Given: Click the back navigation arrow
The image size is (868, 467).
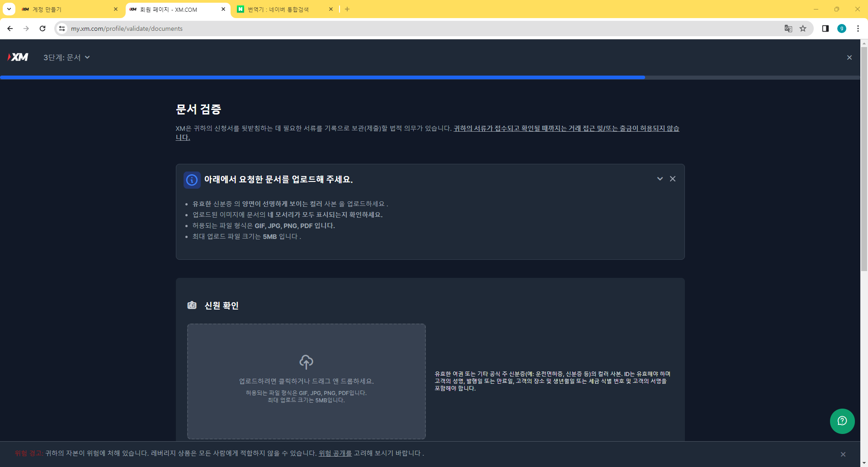Looking at the screenshot, I should [x=10, y=28].
